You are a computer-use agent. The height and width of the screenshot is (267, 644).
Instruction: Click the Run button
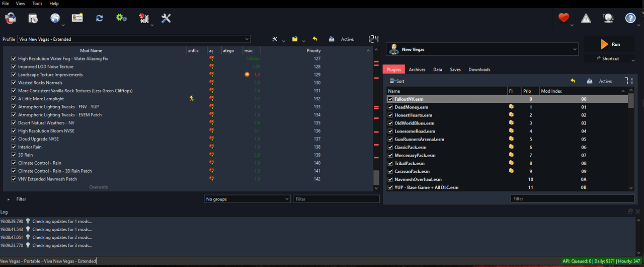(610, 44)
